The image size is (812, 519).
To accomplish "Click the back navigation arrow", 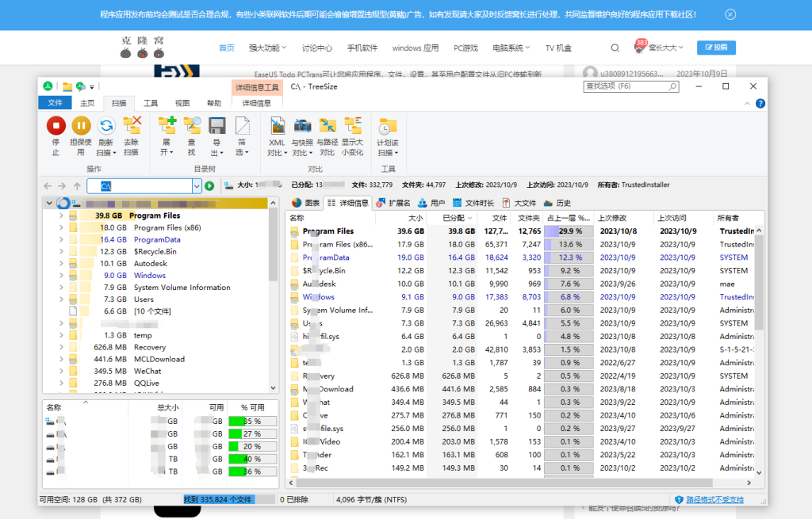I will [x=48, y=185].
